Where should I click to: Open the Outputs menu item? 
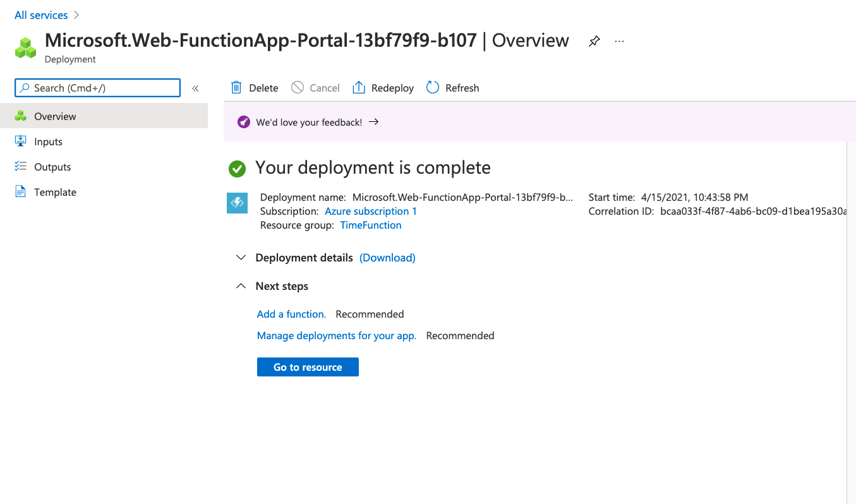pos(104,167)
